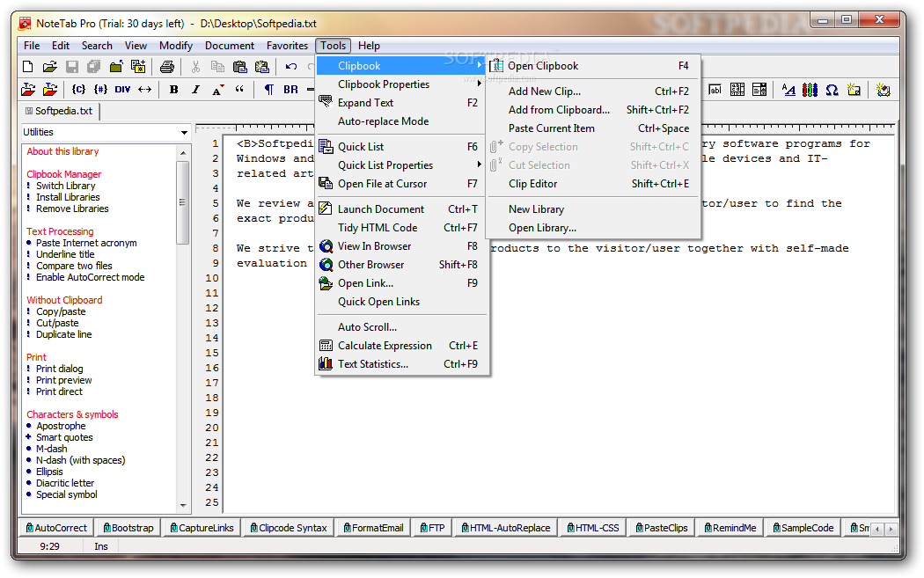Click the save floppy disk icon
Viewport: 924px width, 578px height.
click(x=72, y=67)
